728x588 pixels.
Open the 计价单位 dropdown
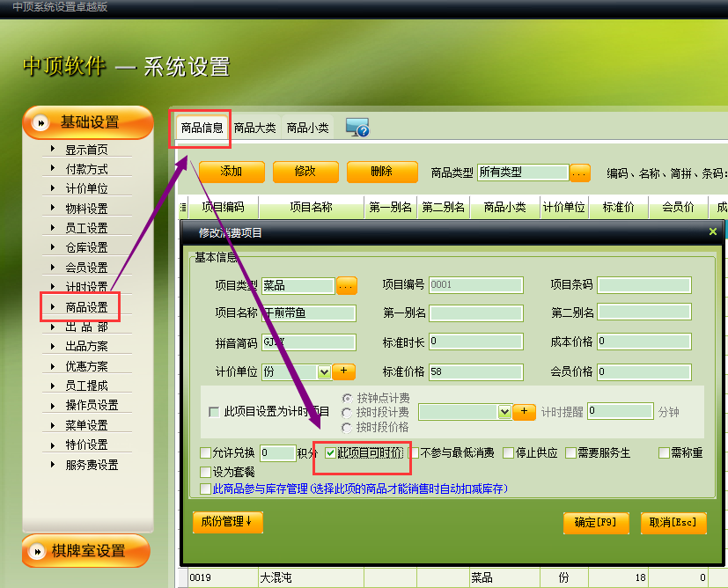[324, 371]
